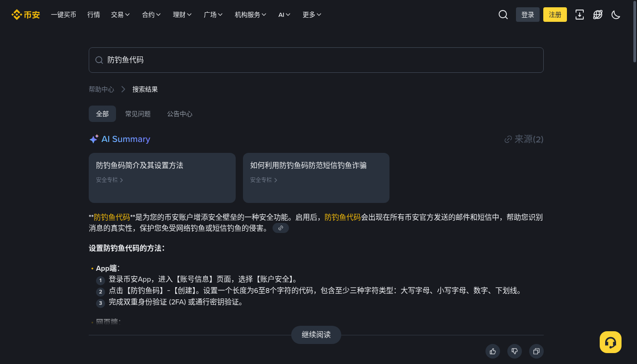Open card 如何利用防钓鱼码防范短信钓鱼诈骗
Viewport: 637px width, 364px height.
pos(316,178)
